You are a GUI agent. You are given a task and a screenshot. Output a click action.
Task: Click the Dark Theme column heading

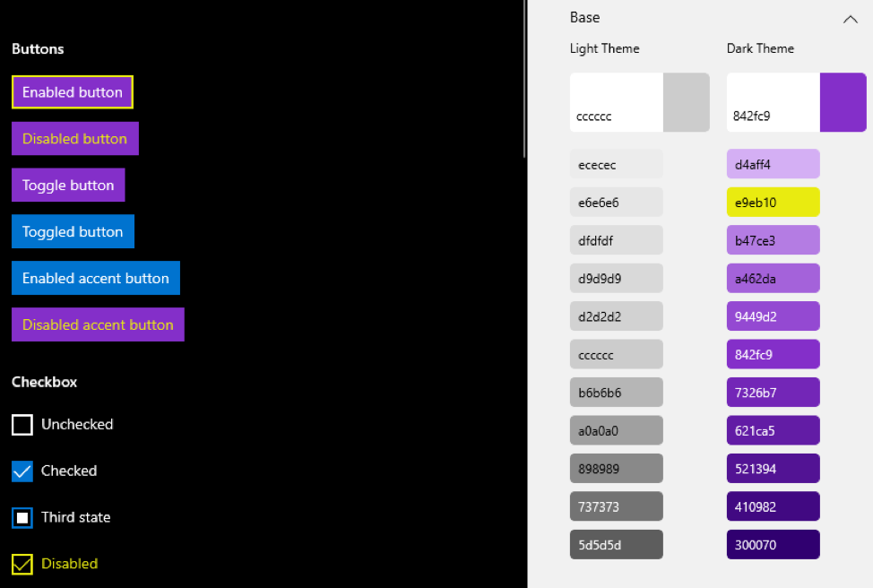(761, 48)
